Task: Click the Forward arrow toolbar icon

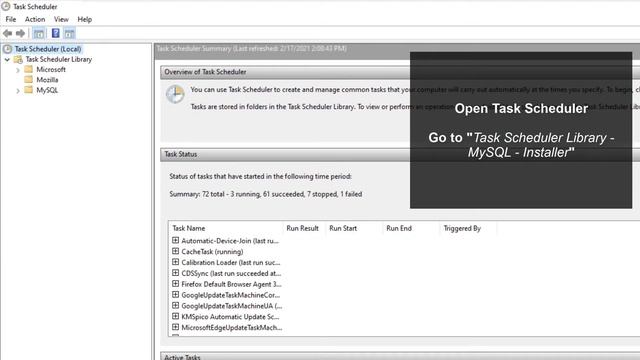Action: (x=20, y=33)
